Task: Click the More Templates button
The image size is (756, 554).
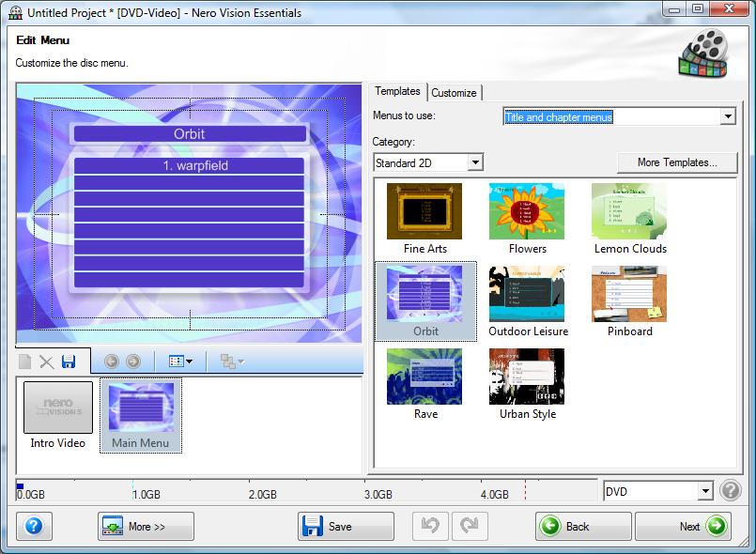Action: tap(677, 162)
